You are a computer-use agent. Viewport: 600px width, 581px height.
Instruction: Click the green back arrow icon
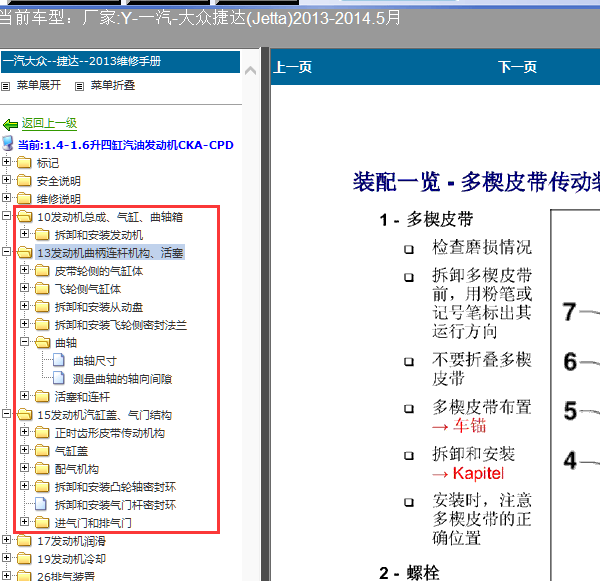point(10,124)
